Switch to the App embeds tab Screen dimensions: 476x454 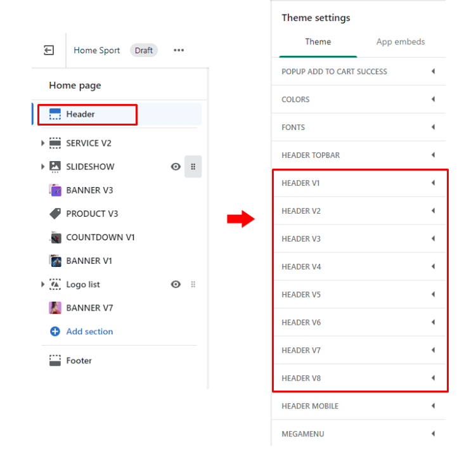tap(401, 42)
